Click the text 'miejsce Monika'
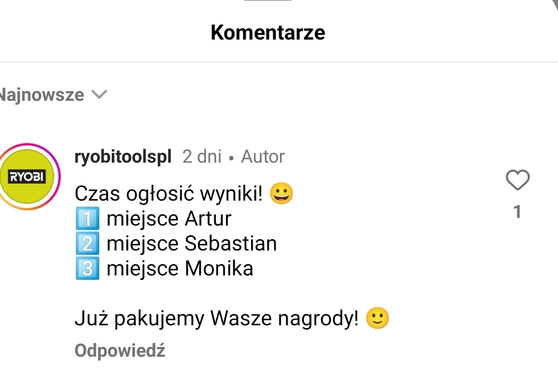558x392 pixels. pos(180,269)
